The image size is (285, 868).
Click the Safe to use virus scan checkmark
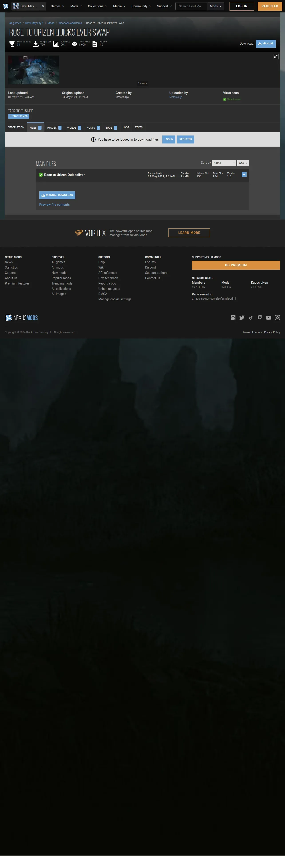[224, 100]
